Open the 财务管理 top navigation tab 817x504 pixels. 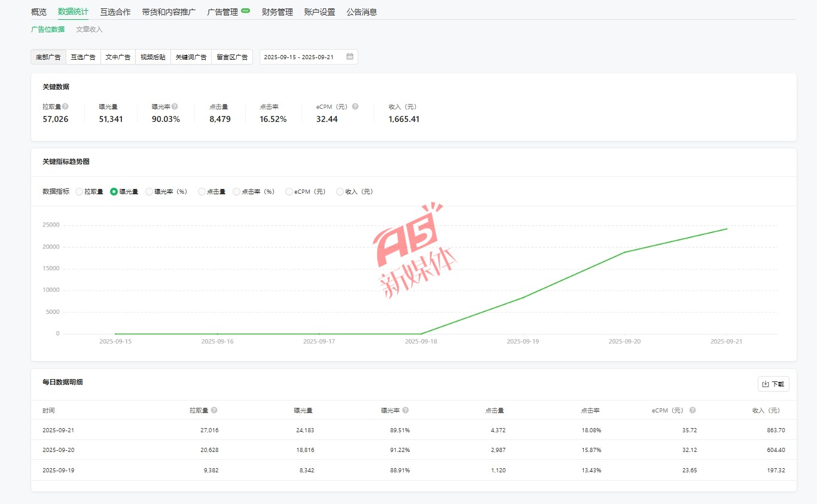277,12
